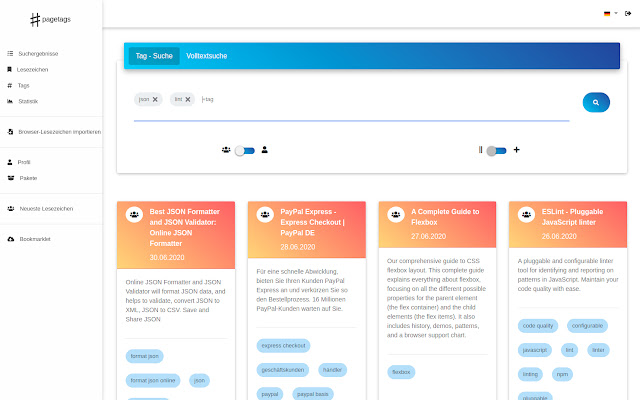The width and height of the screenshot is (640, 400).
Task: Open the Bookmarklet page
Action: [x=35, y=239]
